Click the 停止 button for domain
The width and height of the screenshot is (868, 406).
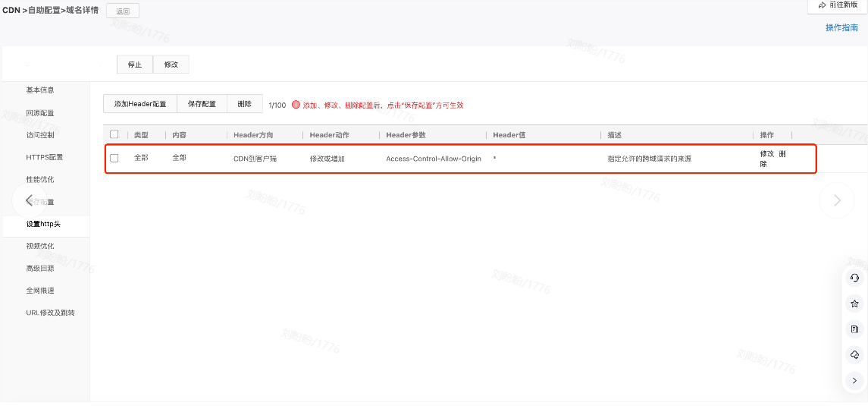click(x=135, y=65)
